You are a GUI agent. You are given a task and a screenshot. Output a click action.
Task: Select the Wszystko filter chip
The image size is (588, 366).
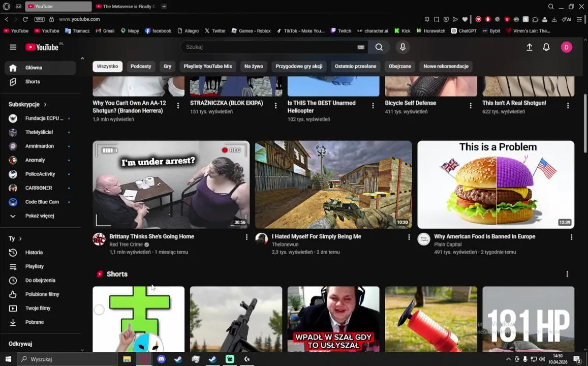pos(107,67)
